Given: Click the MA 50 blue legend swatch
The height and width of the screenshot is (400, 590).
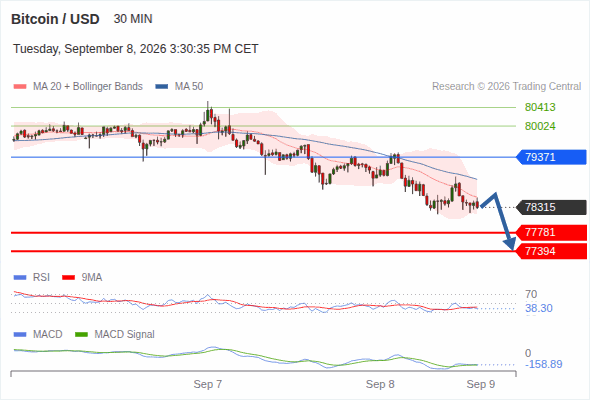Looking at the screenshot, I should tap(162, 87).
